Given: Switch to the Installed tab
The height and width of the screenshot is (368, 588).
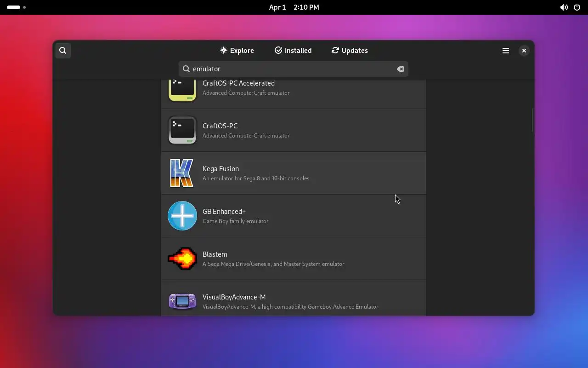Looking at the screenshot, I should [293, 51].
